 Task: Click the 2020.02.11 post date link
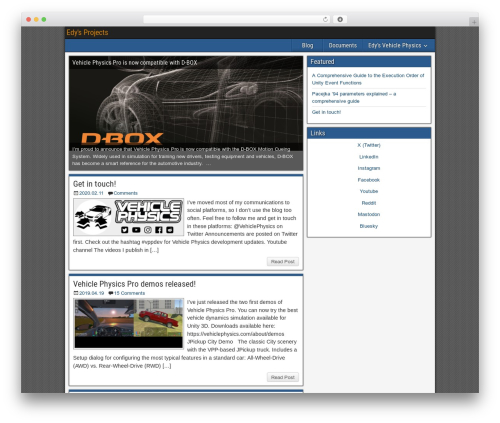pyautogui.click(x=91, y=193)
